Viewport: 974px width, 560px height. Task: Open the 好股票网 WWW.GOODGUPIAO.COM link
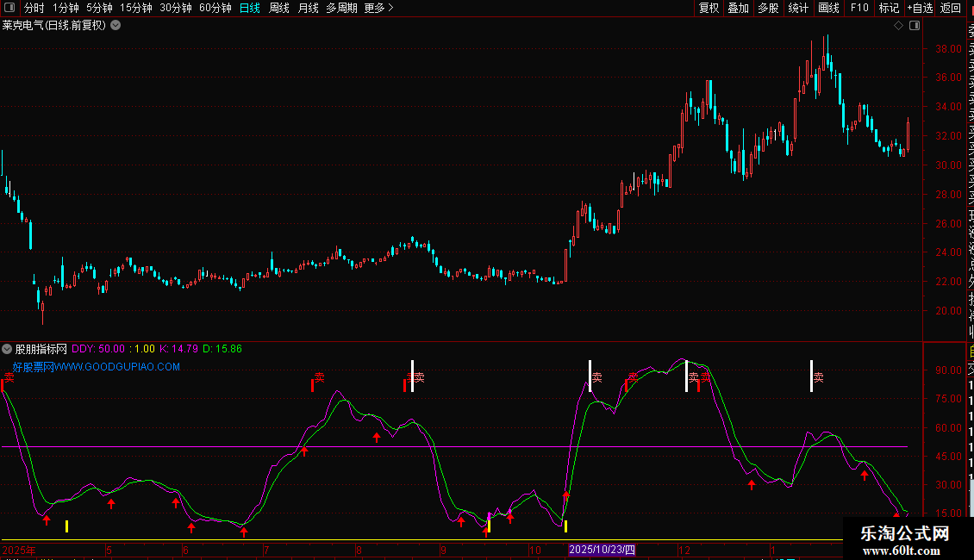click(97, 367)
